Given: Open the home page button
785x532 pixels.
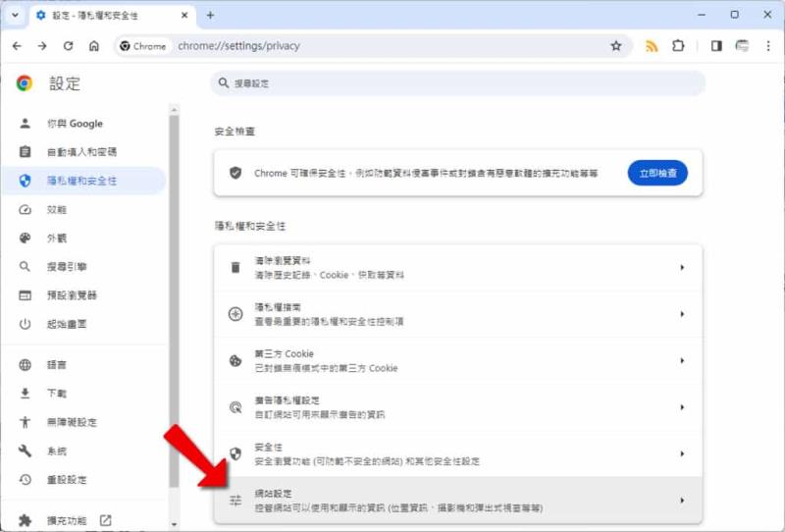Looking at the screenshot, I should [94, 46].
